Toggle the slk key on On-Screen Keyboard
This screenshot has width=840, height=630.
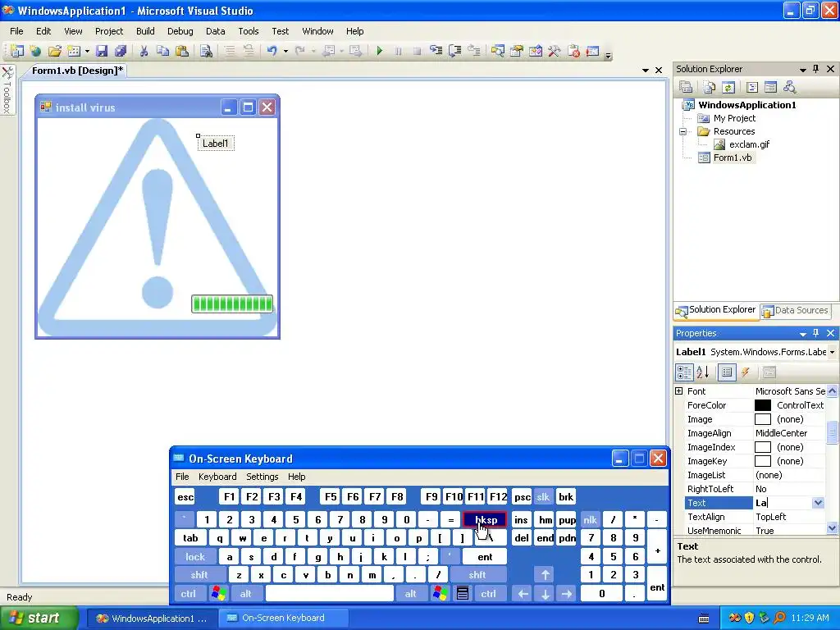tap(543, 496)
